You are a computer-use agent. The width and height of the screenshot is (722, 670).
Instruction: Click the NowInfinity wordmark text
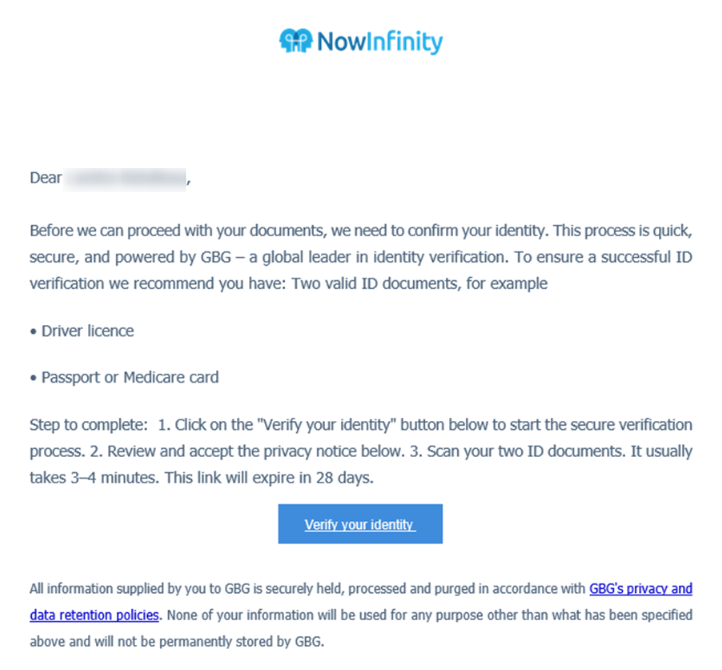click(380, 42)
